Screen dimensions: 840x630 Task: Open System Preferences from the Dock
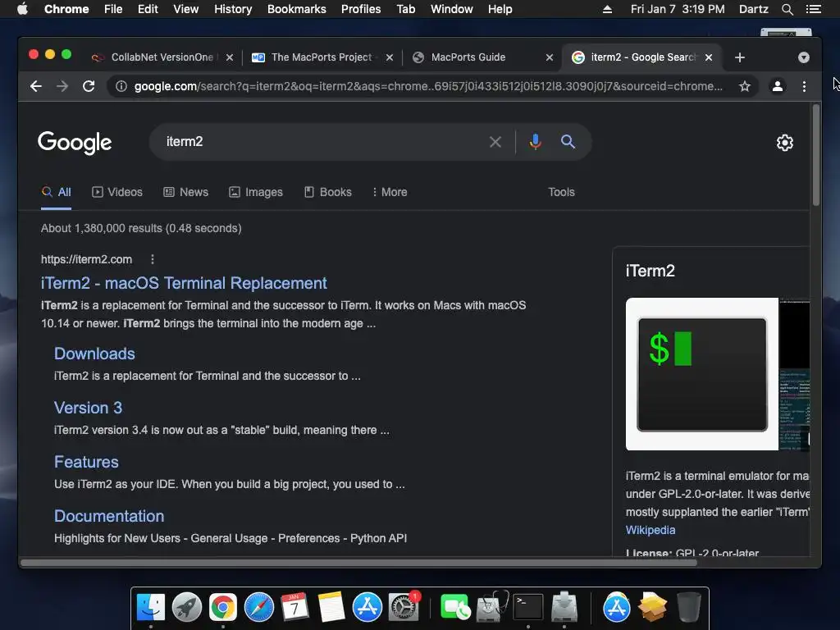[x=403, y=607]
